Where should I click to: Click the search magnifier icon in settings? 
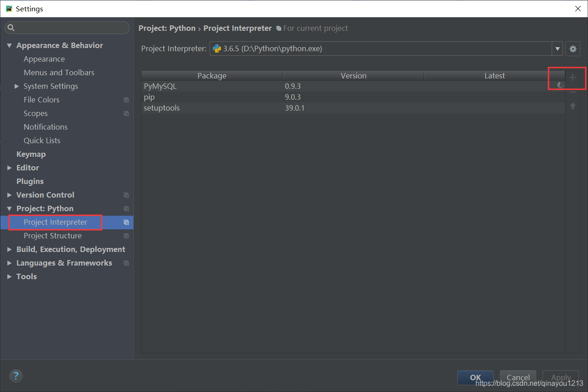click(x=11, y=28)
